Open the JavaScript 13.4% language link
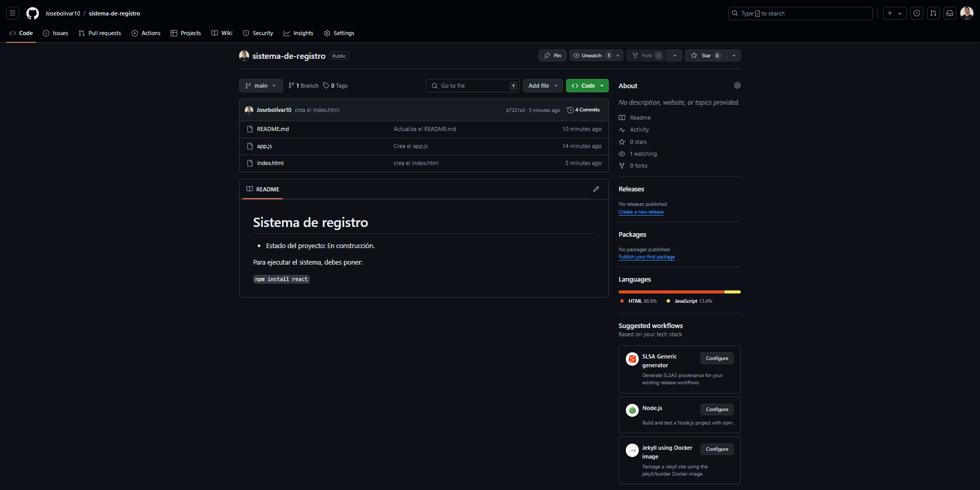The height and width of the screenshot is (490, 980). coord(689,301)
